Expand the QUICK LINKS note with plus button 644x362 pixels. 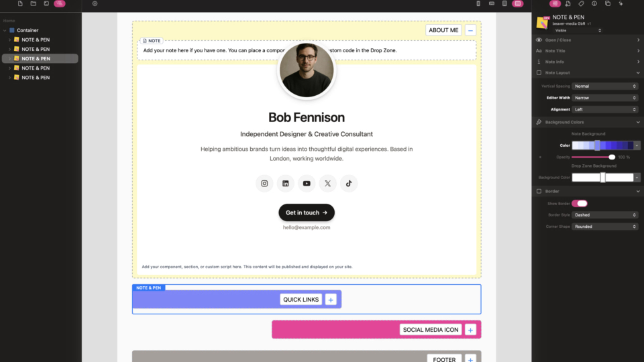click(x=331, y=300)
